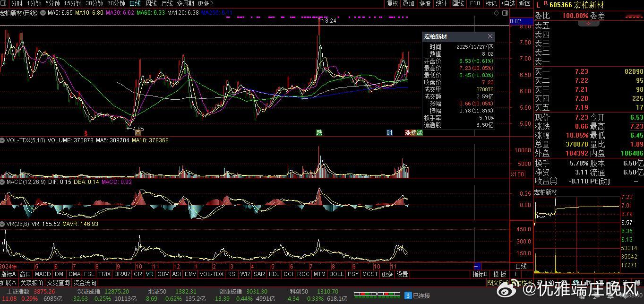This screenshot has height=304, width=644.
Task: Click the blue 财 marker icon
Action: point(389,133)
